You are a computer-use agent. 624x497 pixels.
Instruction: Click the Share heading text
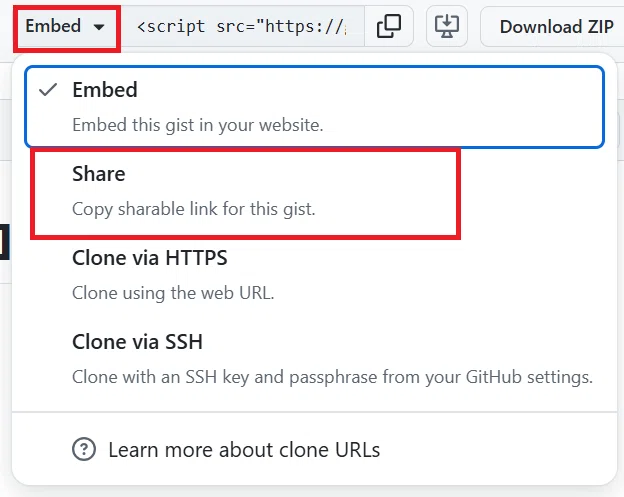pos(99,174)
